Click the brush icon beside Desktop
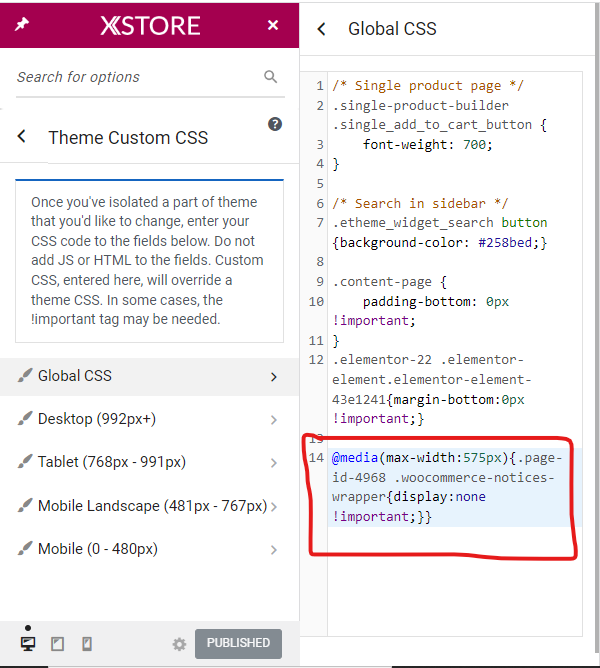600x668 pixels. pyautogui.click(x=25, y=419)
